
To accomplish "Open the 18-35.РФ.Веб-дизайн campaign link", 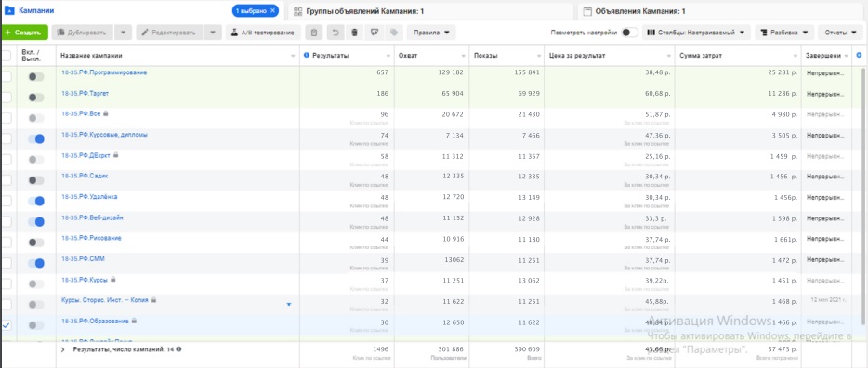I will pyautogui.click(x=92, y=217).
